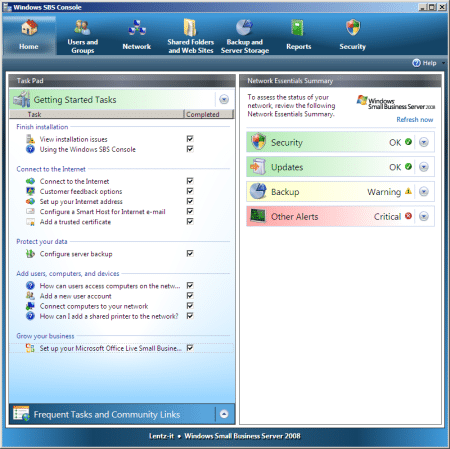Open the Backup and Server Storage tab
Image resolution: width=450 pixels, height=449 pixels.
[x=245, y=36]
